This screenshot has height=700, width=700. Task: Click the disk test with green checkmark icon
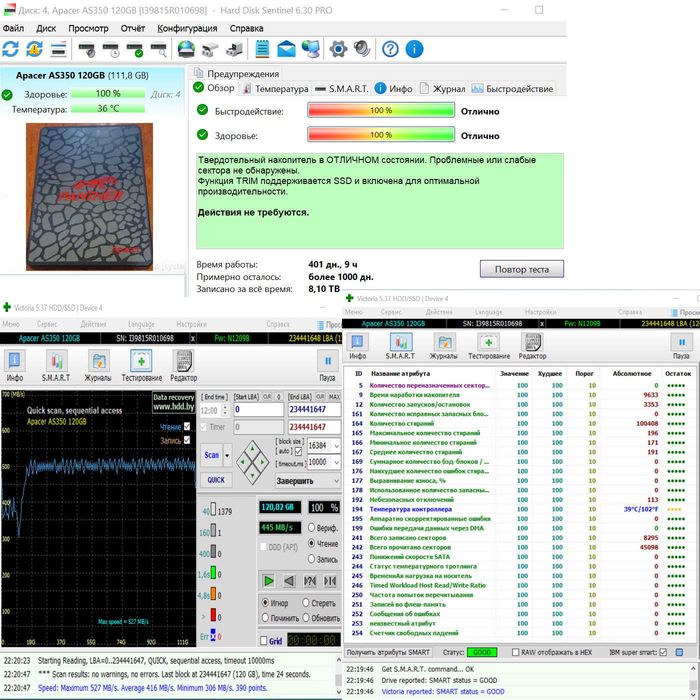(x=134, y=50)
